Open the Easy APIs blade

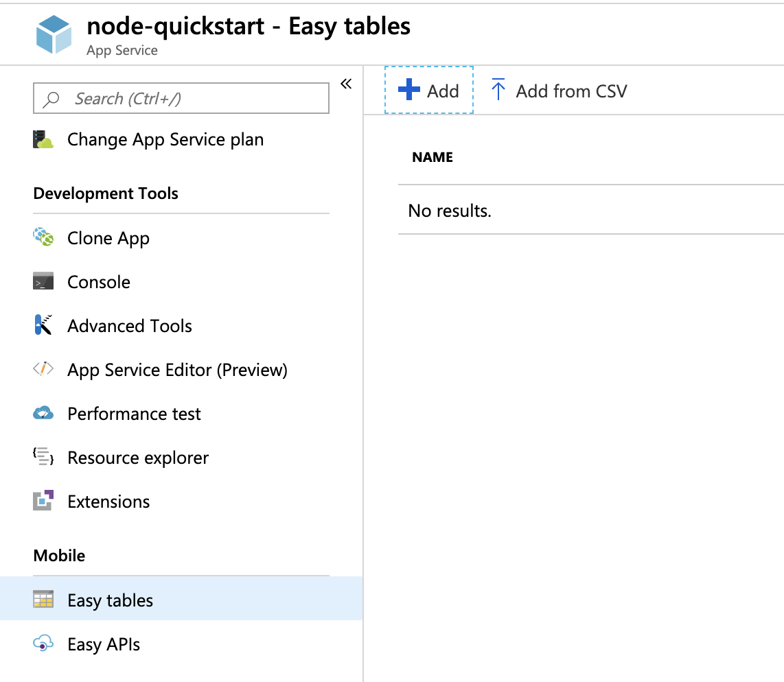pos(102,644)
